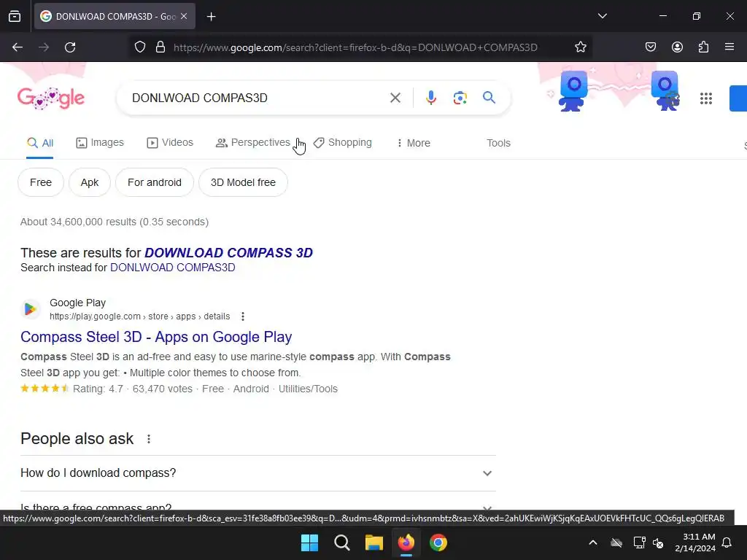
Task: Show hidden system tray icons
Action: tap(592, 542)
